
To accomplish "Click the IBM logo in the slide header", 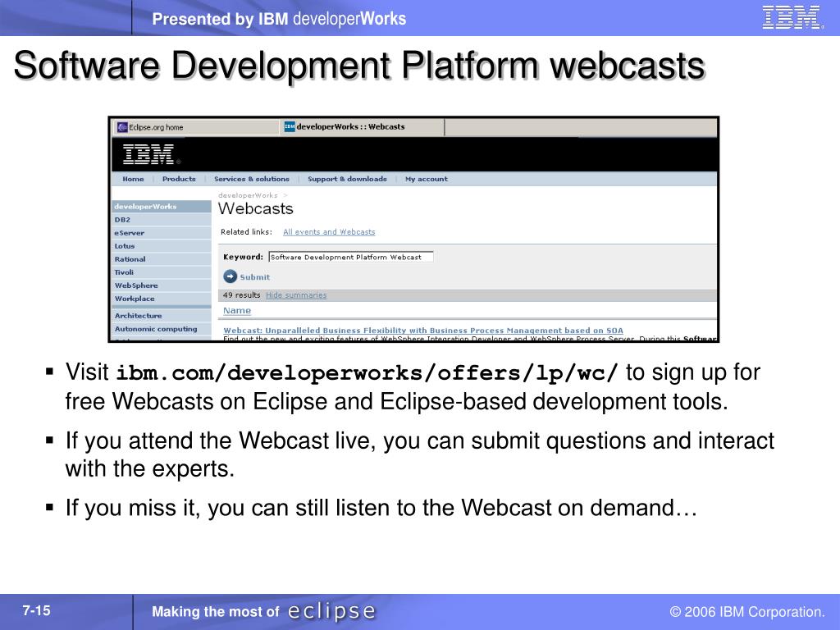I will click(792, 16).
